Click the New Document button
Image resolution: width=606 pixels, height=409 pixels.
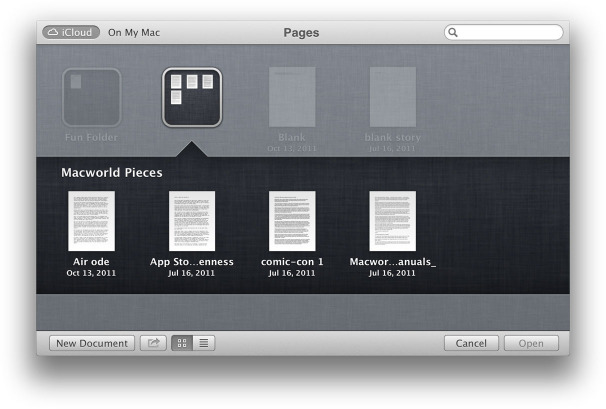click(x=92, y=343)
